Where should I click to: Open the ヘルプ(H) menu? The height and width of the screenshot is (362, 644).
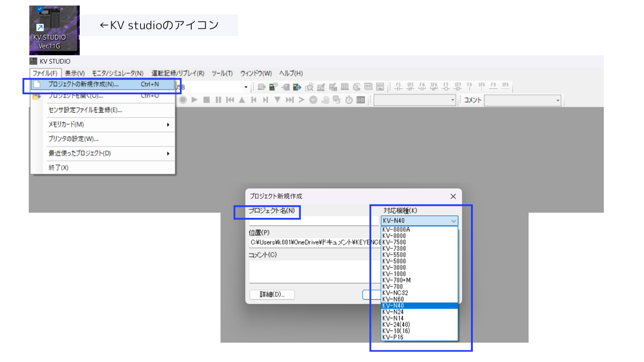[291, 73]
